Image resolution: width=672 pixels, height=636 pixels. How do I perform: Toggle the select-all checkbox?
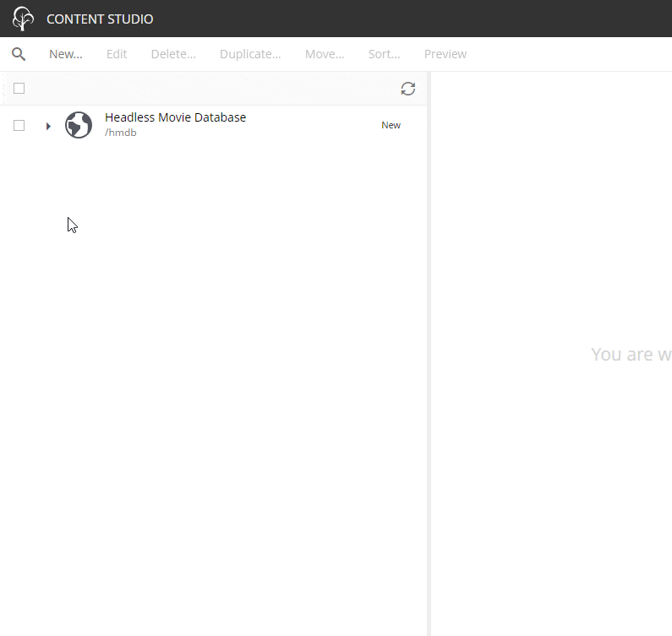[x=19, y=88]
